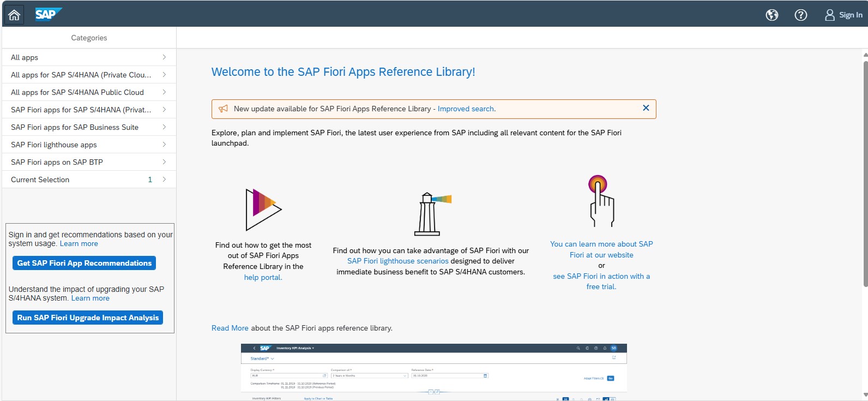Click the Inventory KPI Analysis preview image
Viewport: 868px width, 401px height.
coord(433,371)
